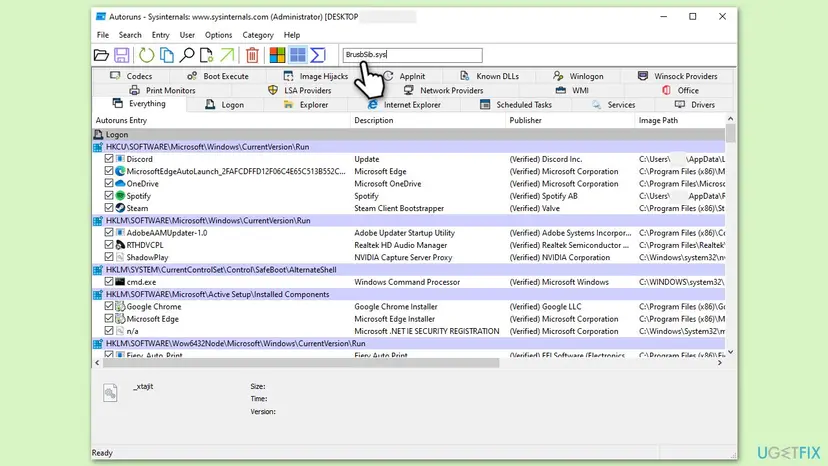Uncheck the MicrosoftEdgeAutoLaunch checkbox
828x466 pixels.
[x=109, y=171]
